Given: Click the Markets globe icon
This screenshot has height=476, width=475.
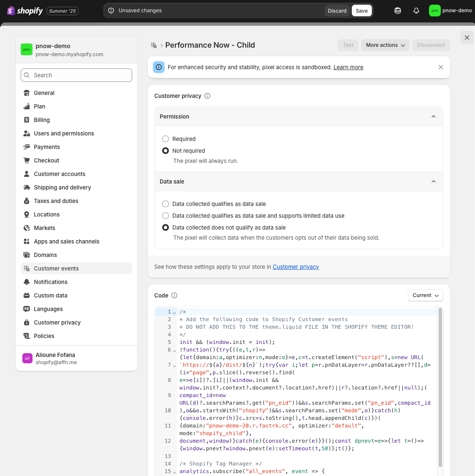Looking at the screenshot, I should pos(27,228).
